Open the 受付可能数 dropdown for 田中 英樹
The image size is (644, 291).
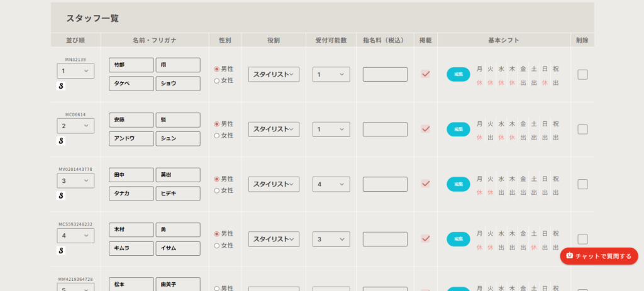(x=331, y=184)
